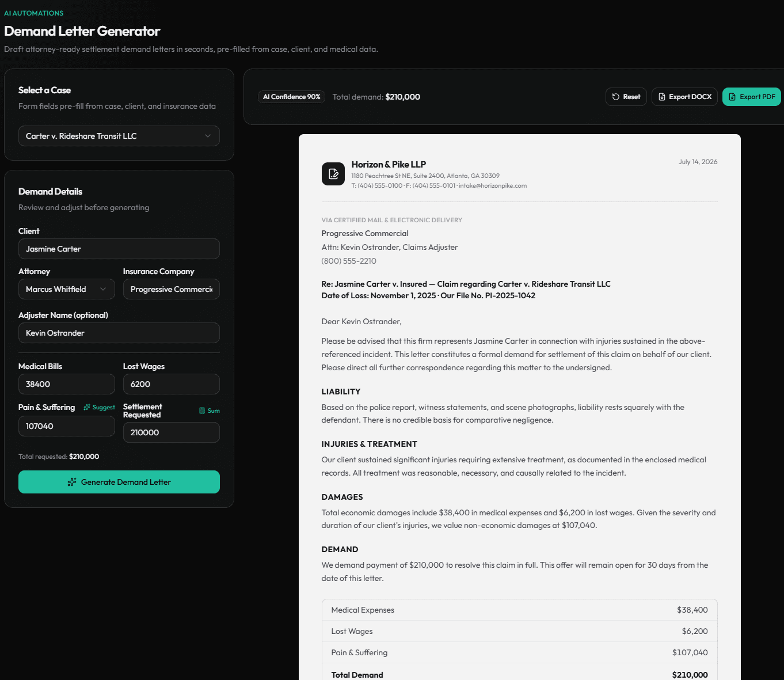Screen dimensions: 784x680
Task: Click the sparkle icon on Suggest
Action: click(87, 407)
